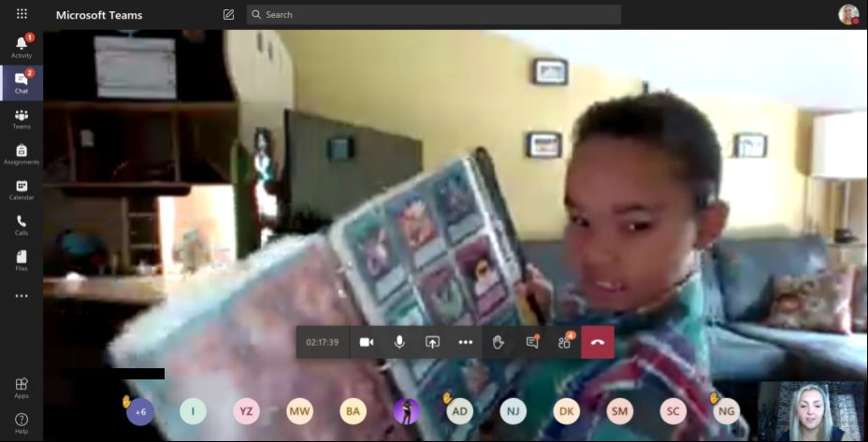Select participant avatar MW
Viewport: 868px width, 442px height.
(299, 411)
